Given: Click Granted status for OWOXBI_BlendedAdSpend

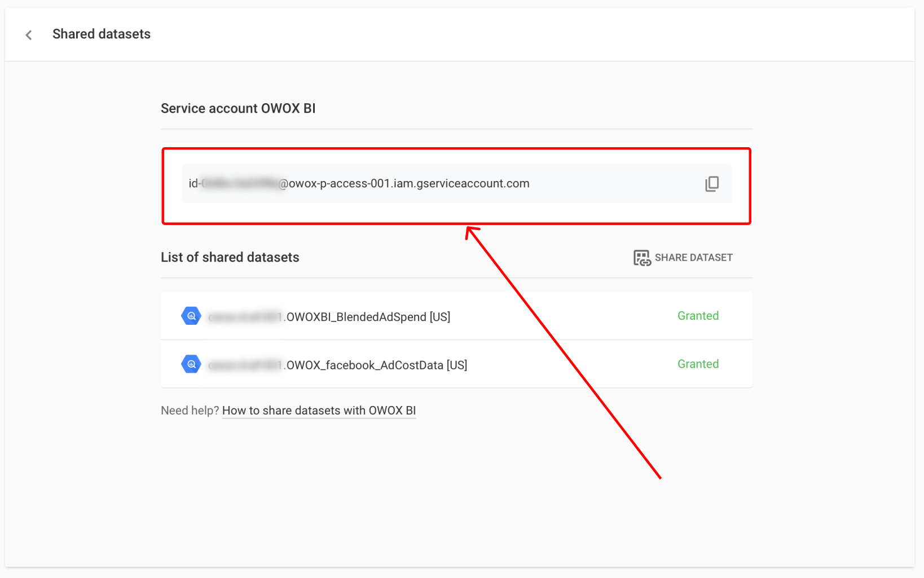Looking at the screenshot, I should 698,316.
